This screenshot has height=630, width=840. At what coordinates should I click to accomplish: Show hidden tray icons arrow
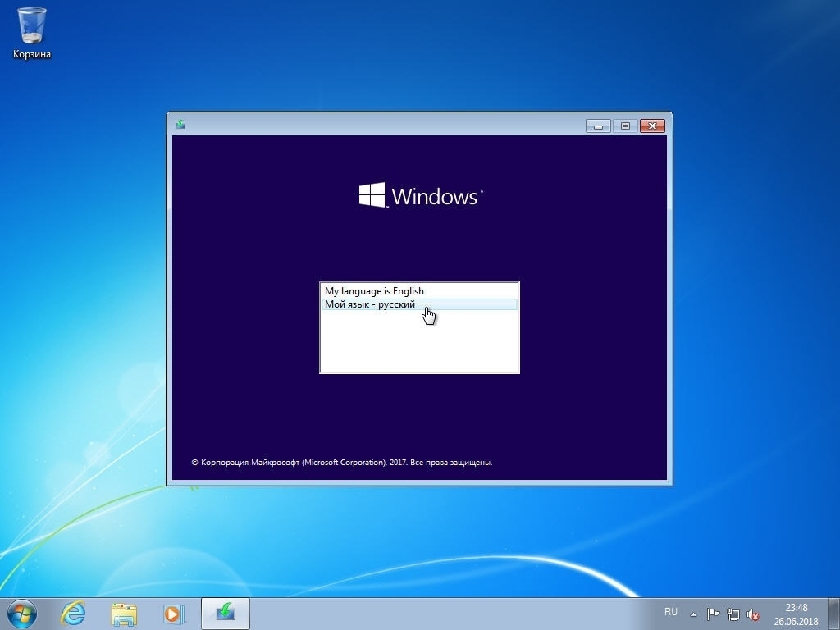coord(693,614)
